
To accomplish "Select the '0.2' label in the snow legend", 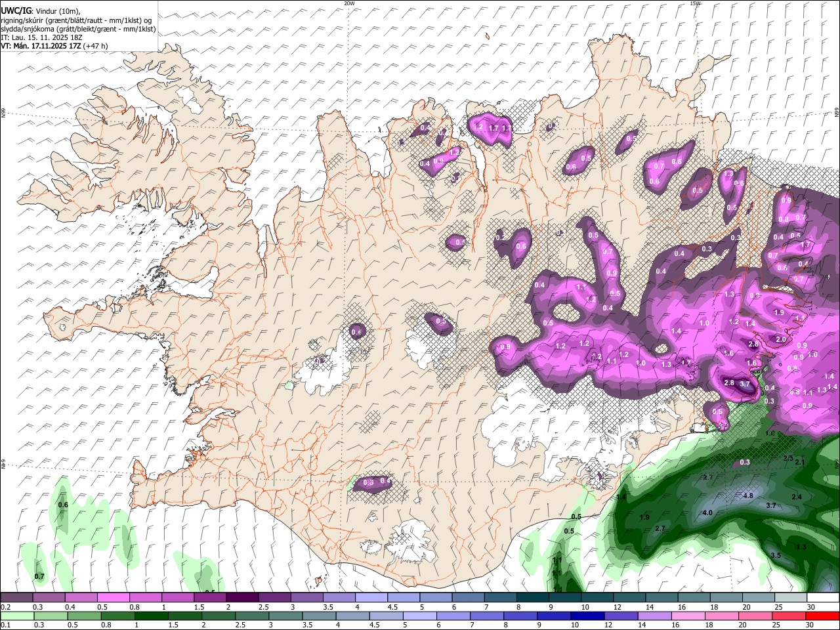I will click(6, 607).
